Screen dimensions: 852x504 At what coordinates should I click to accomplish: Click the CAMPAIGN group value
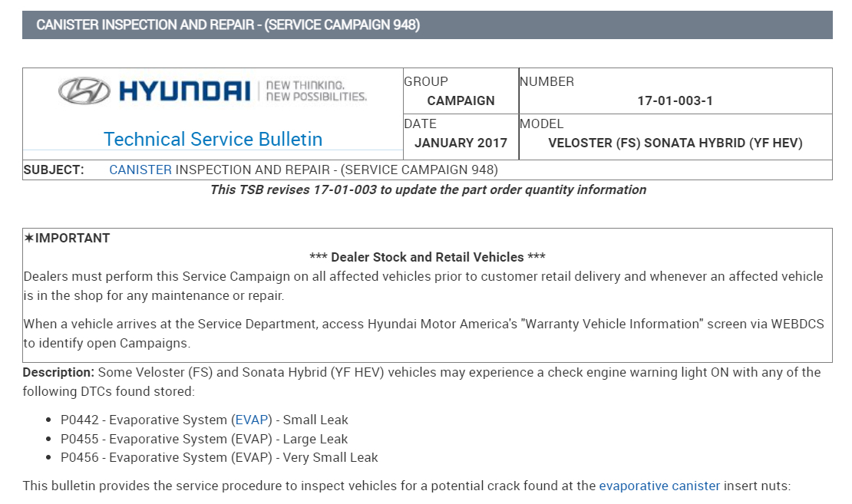click(461, 100)
